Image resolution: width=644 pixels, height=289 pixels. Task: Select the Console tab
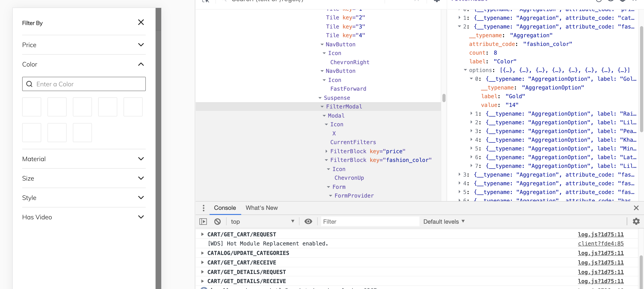click(225, 208)
